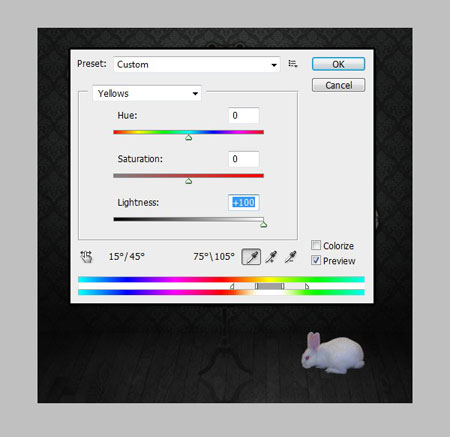
Task: Click the gray range bar between color strips
Action: (x=269, y=286)
